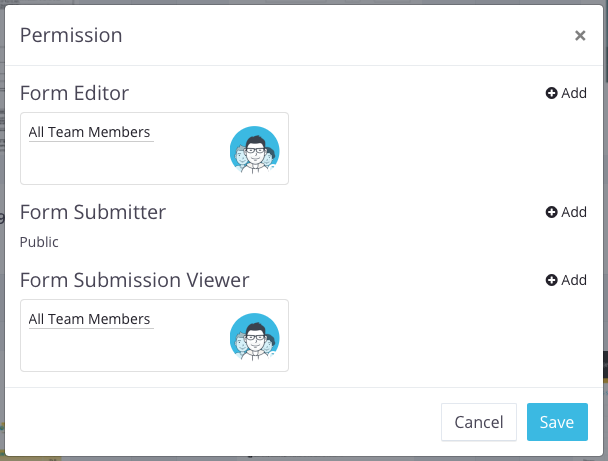The image size is (608, 461).
Task: Open All Team Members under Form Editor
Action: 90,132
